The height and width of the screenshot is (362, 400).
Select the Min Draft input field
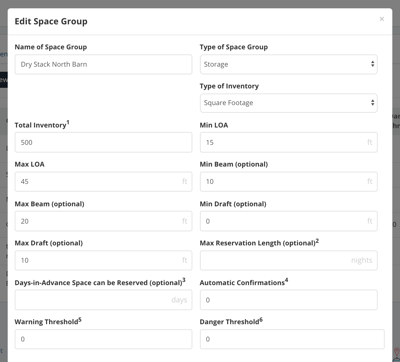tap(289, 221)
